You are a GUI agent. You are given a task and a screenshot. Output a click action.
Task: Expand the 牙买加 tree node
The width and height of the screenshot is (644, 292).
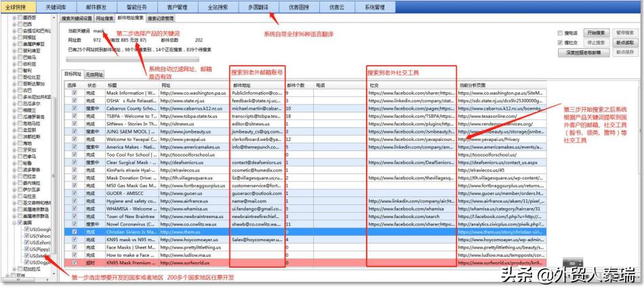14,150
